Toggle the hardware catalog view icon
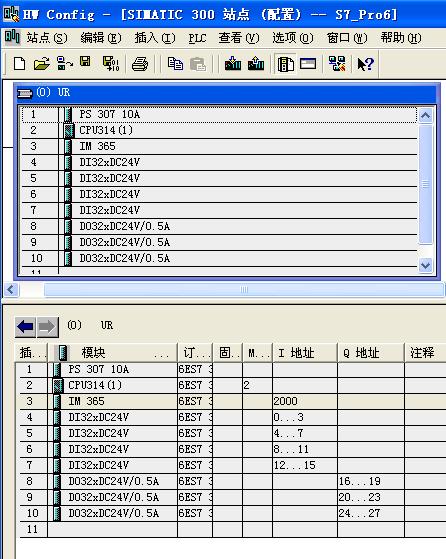The height and width of the screenshot is (559, 446). (x=286, y=65)
